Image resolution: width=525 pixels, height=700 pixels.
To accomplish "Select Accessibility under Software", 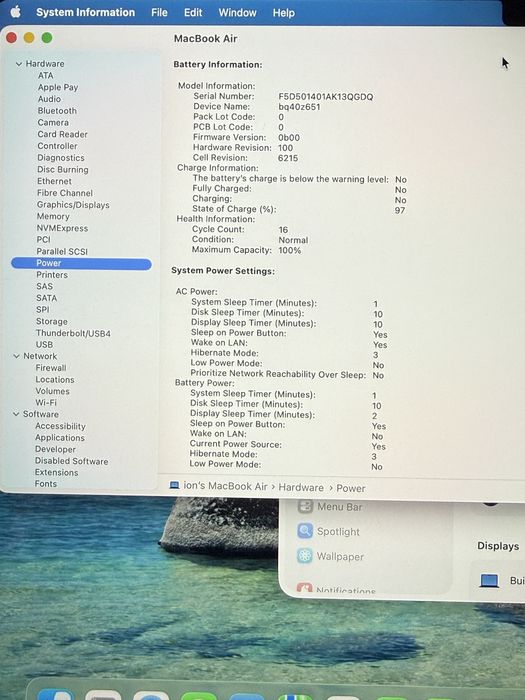I will 60,426.
